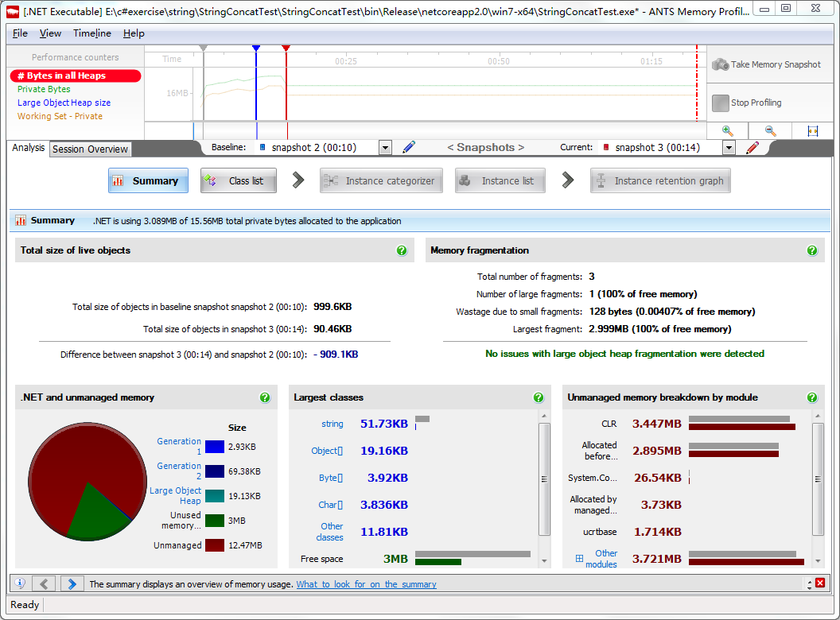Click the Largest classes panel scrollbar

pyautogui.click(x=544, y=479)
